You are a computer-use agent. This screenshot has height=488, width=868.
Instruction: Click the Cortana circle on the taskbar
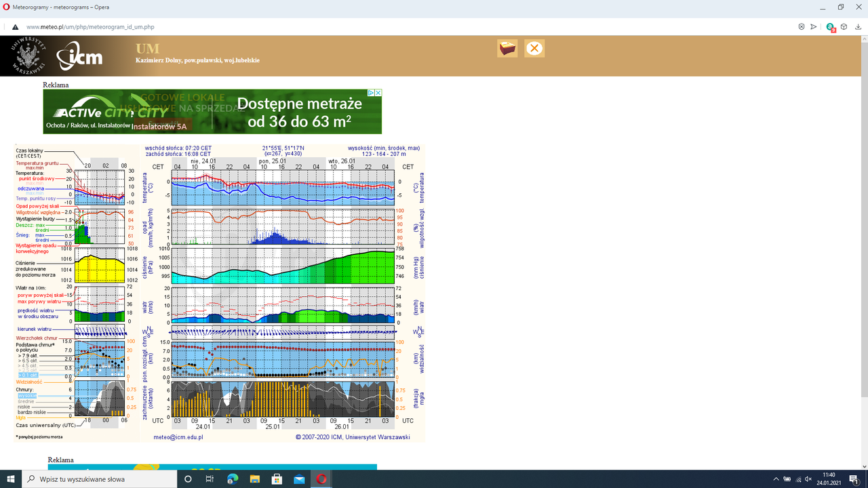(189, 479)
